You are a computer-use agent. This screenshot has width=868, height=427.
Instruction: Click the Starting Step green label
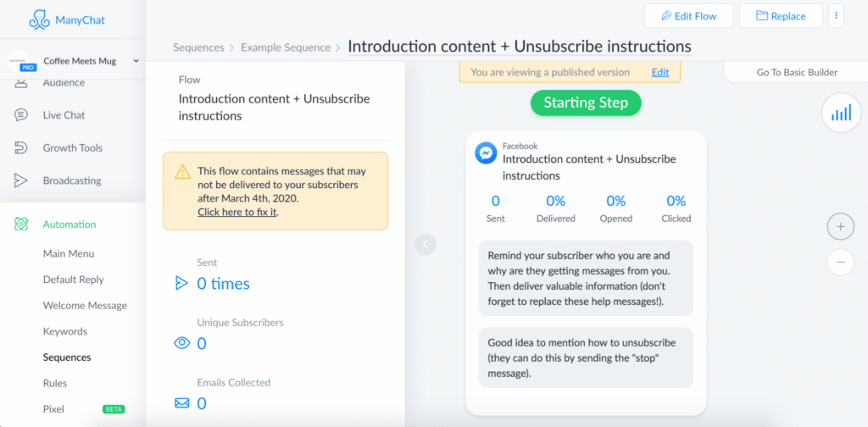coord(586,103)
